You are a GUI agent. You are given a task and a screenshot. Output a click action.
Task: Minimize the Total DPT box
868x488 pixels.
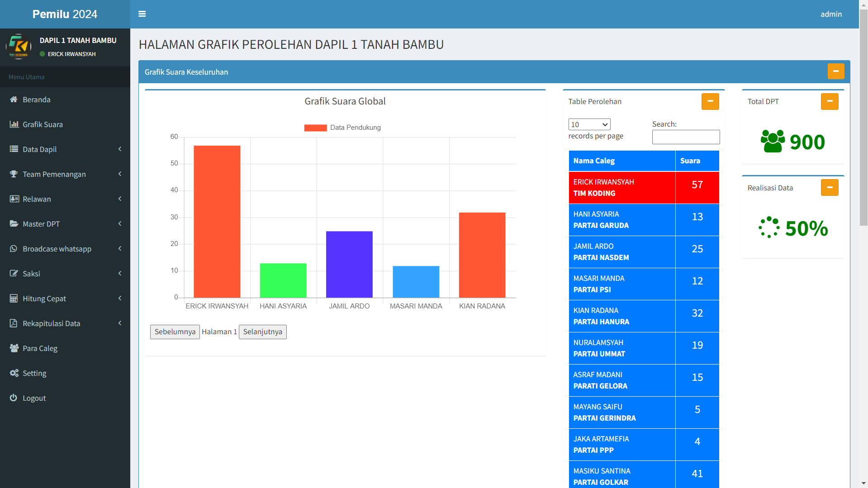point(829,101)
